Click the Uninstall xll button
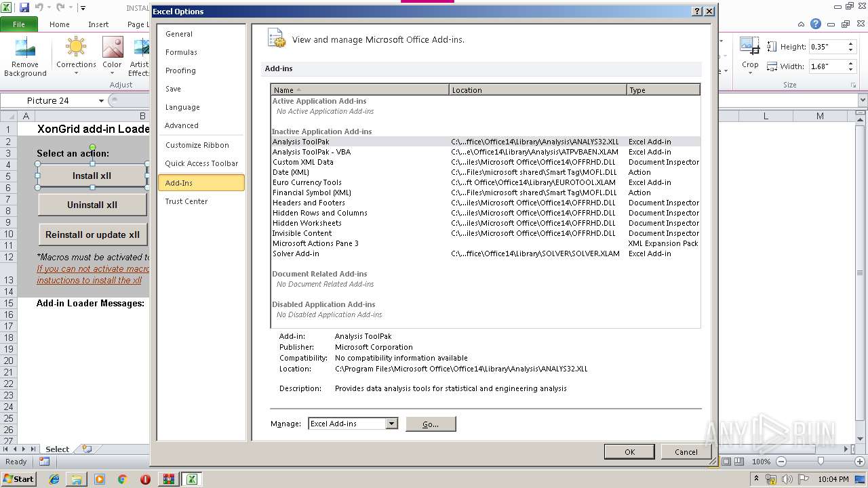868x488 pixels. pos(92,205)
